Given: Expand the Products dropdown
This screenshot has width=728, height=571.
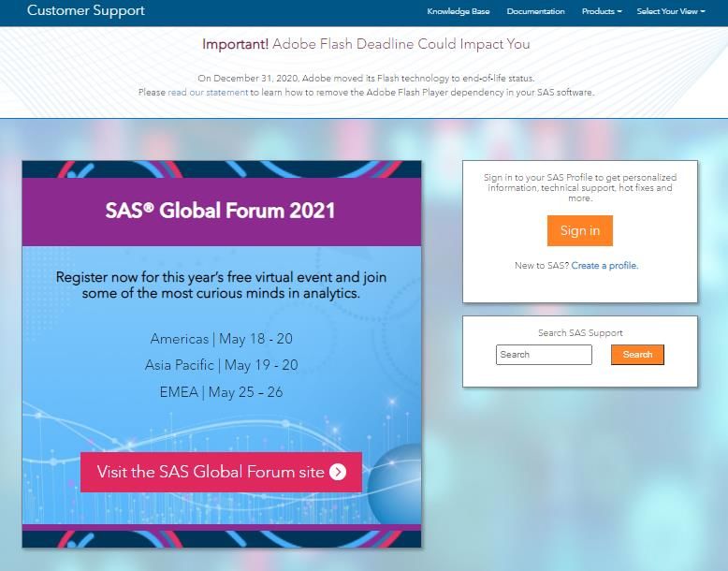Looking at the screenshot, I should (x=602, y=11).
